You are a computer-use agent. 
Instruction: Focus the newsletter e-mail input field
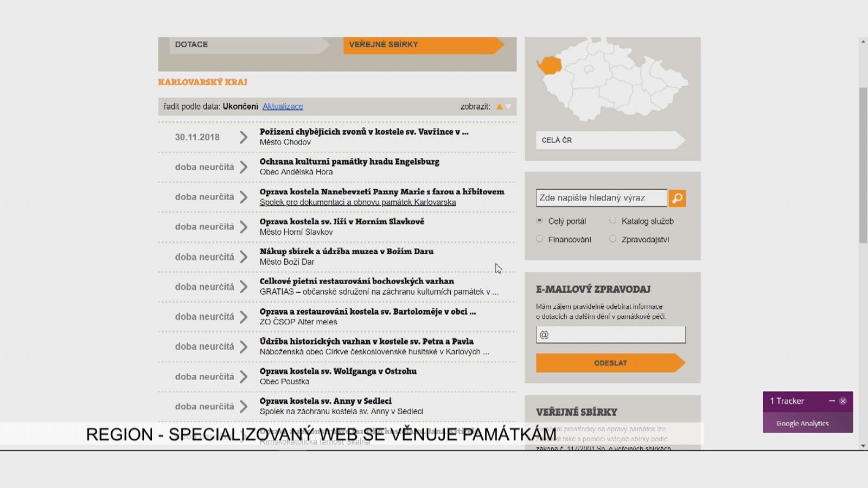pyautogui.click(x=611, y=335)
